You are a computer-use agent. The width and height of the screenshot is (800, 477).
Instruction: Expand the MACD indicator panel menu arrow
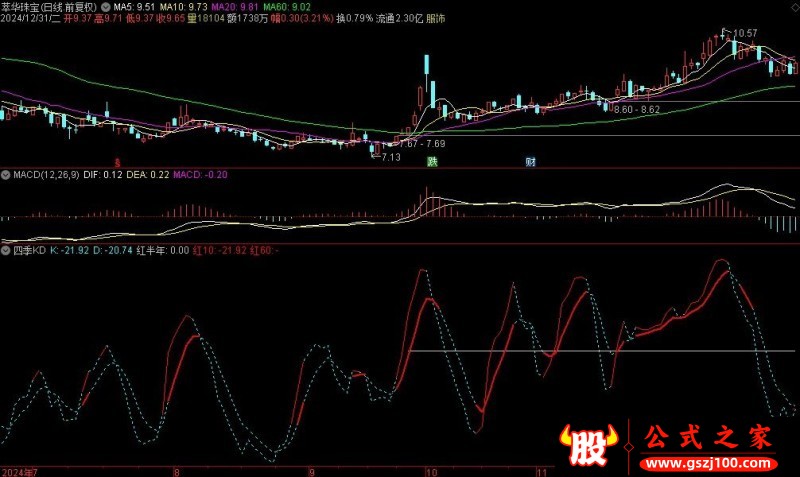[x=5, y=175]
